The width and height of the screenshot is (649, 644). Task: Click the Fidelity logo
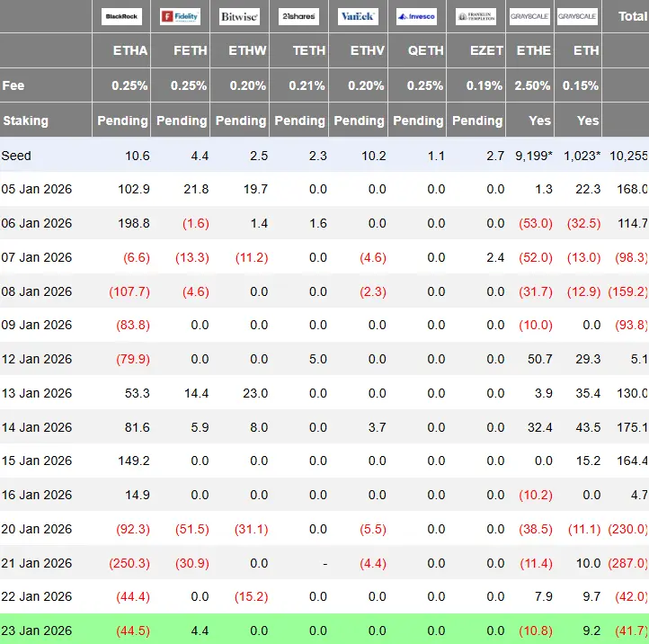point(181,17)
